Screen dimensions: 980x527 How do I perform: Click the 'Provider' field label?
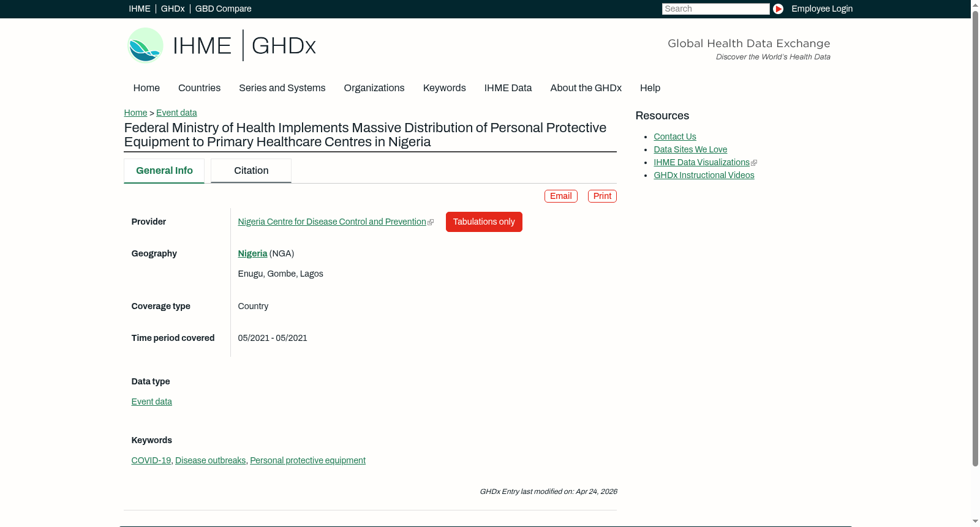149,222
